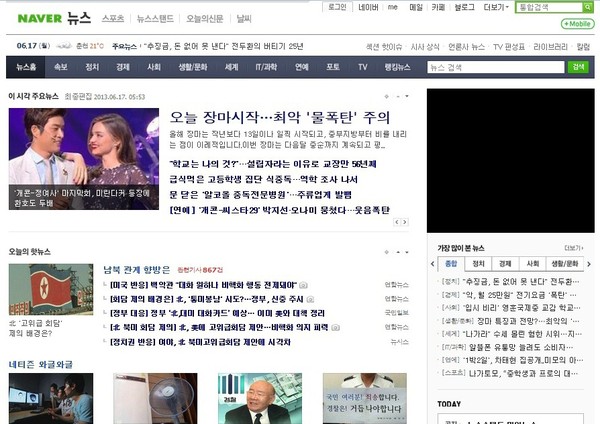600x424 pixels.
Task: Select the 연예 tab in navigation bar
Action: (301, 67)
